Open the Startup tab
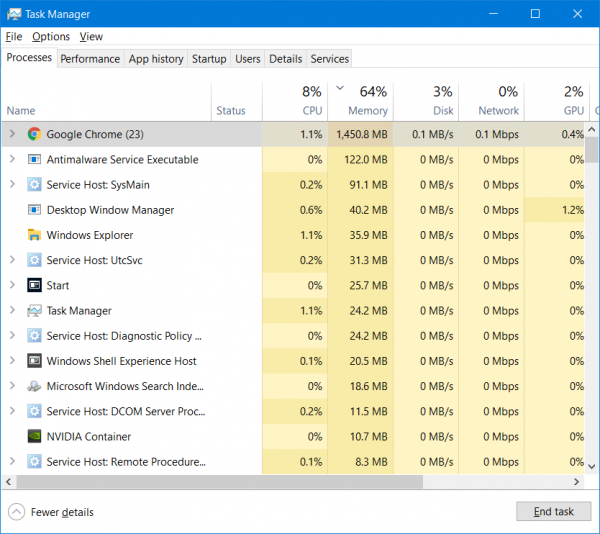The width and height of the screenshot is (600, 534). tap(209, 59)
